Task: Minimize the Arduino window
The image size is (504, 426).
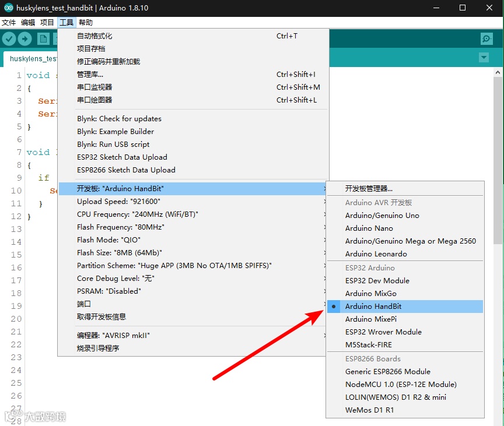Action: pos(436,8)
